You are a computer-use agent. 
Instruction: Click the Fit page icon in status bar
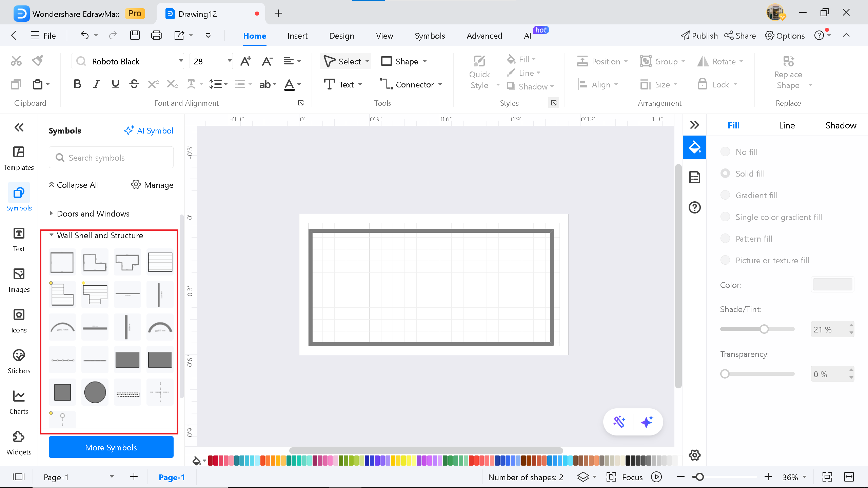click(x=827, y=477)
